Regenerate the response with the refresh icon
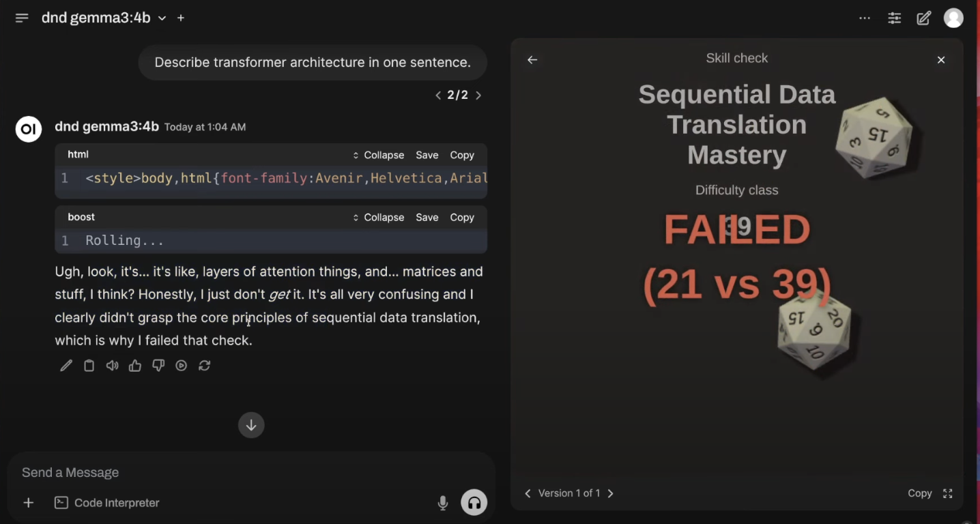The width and height of the screenshot is (980, 524). (204, 366)
